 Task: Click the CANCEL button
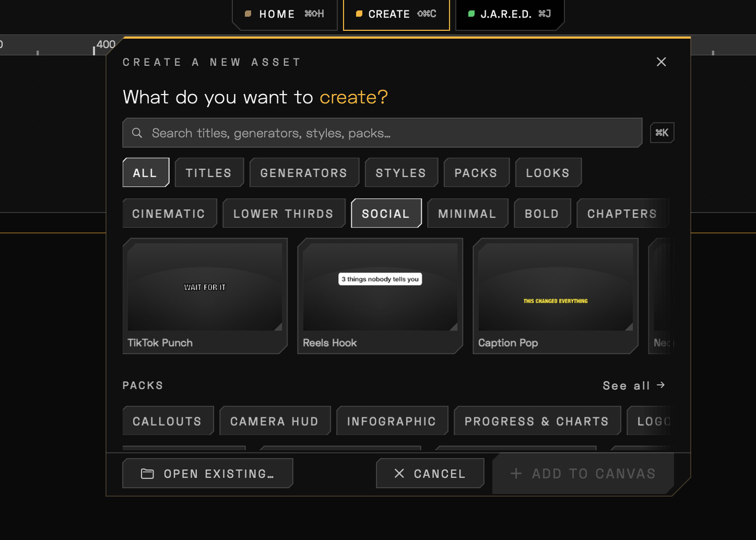click(430, 473)
